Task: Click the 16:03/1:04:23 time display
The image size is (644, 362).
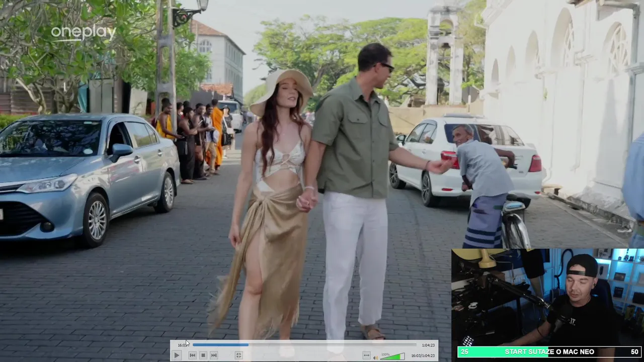Action: [423, 356]
